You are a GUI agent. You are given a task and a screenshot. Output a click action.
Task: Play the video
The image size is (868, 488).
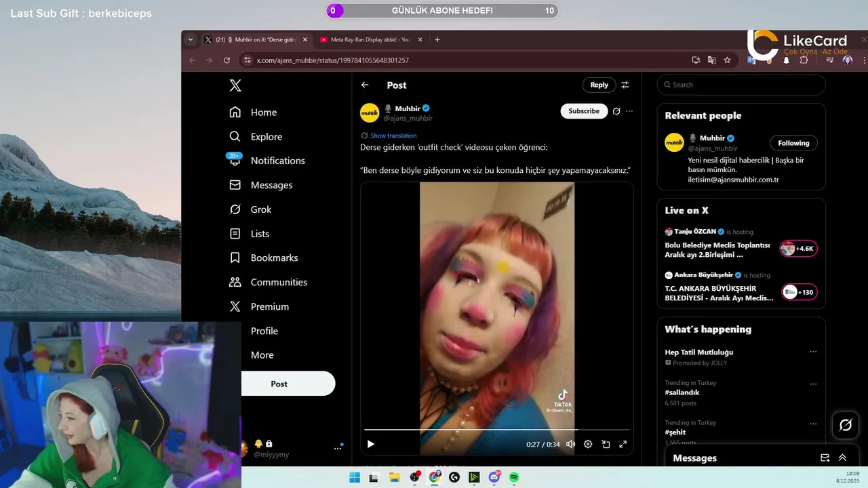[371, 444]
